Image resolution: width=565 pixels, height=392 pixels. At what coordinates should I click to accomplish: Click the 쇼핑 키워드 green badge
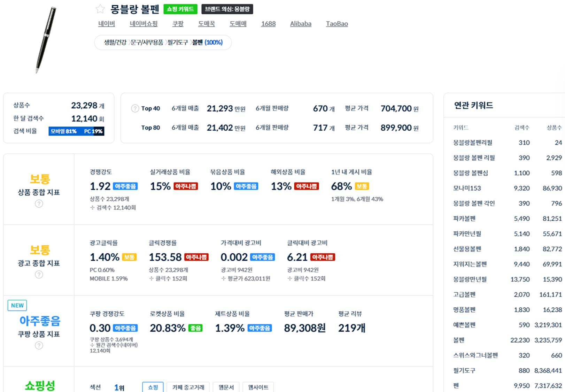coord(180,9)
